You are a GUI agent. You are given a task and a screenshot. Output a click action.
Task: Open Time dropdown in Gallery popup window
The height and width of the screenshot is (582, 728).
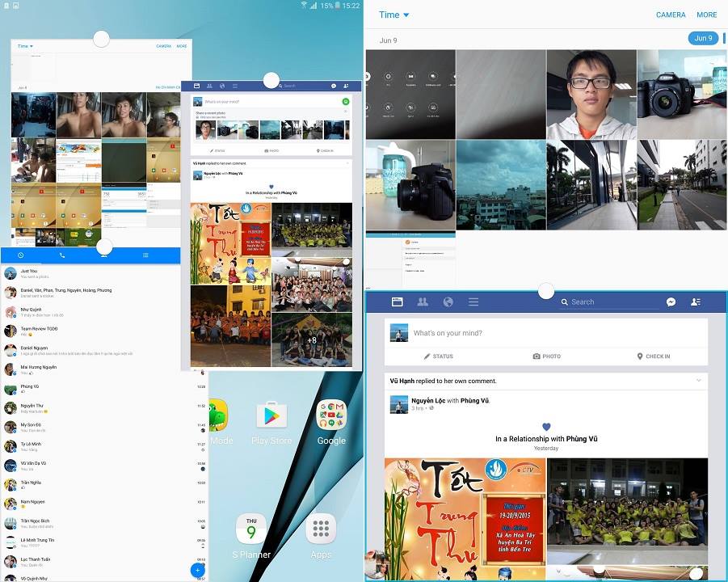tap(25, 46)
